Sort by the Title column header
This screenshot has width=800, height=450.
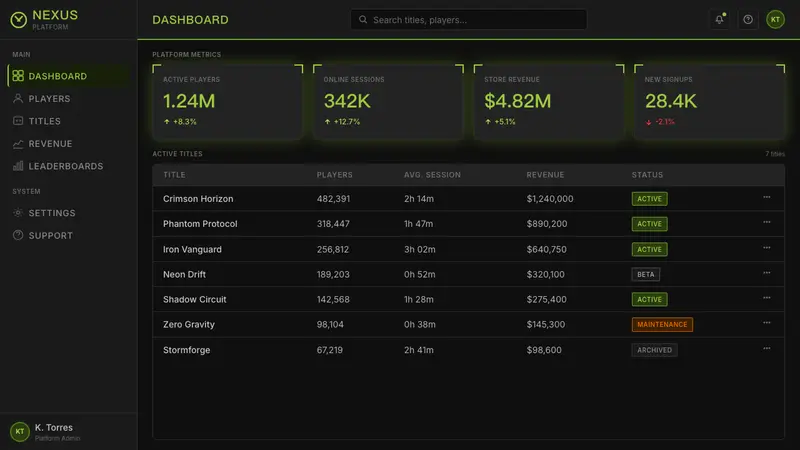coord(174,175)
